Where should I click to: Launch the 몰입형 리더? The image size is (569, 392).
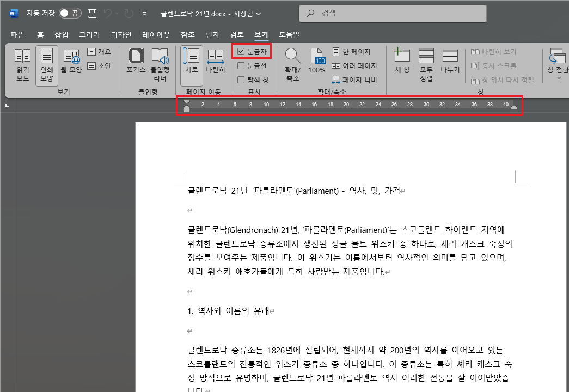tap(161, 62)
